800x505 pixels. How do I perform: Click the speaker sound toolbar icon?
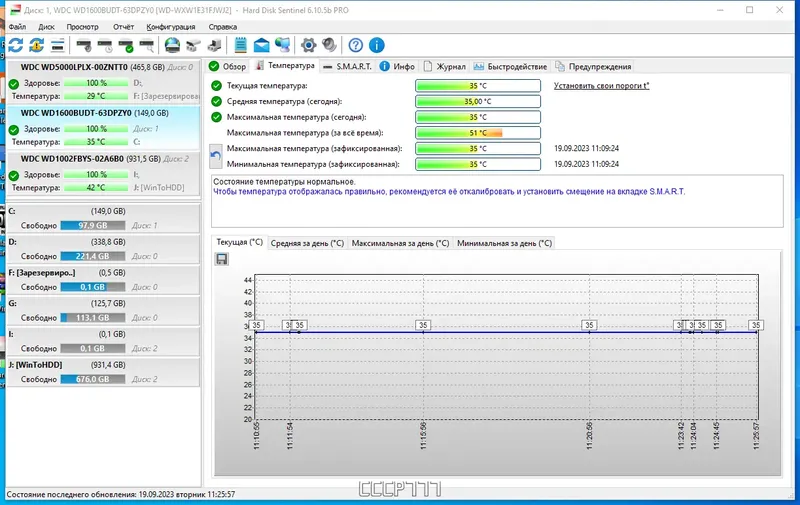[330, 45]
